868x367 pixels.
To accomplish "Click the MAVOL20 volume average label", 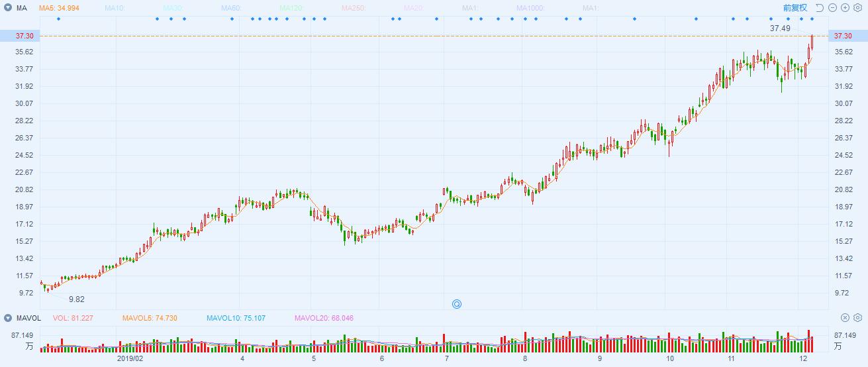I will [324, 318].
